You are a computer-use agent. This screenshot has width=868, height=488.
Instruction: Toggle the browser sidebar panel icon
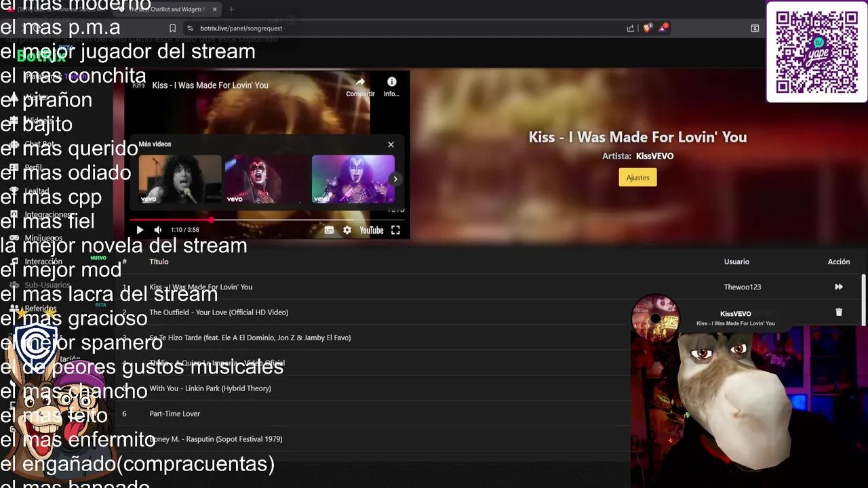click(x=755, y=28)
